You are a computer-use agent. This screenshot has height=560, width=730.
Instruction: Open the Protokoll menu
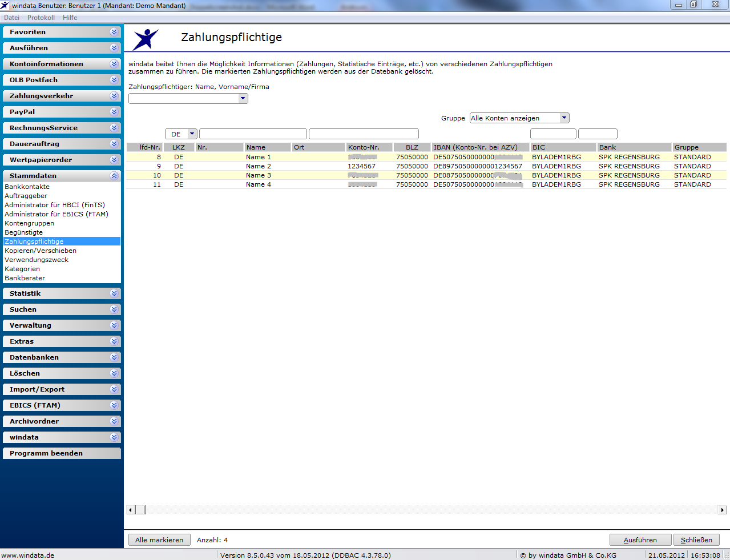pos(41,18)
